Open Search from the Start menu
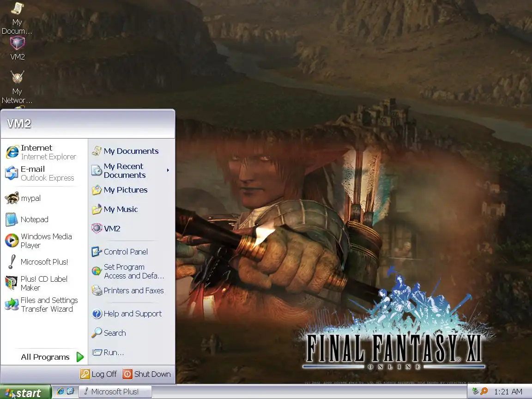 [131, 333]
